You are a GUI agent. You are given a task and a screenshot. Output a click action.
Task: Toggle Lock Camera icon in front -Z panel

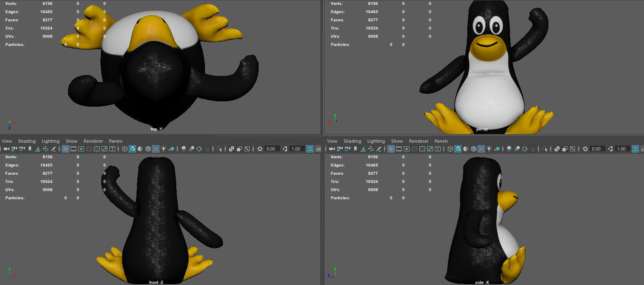[x=14, y=149]
